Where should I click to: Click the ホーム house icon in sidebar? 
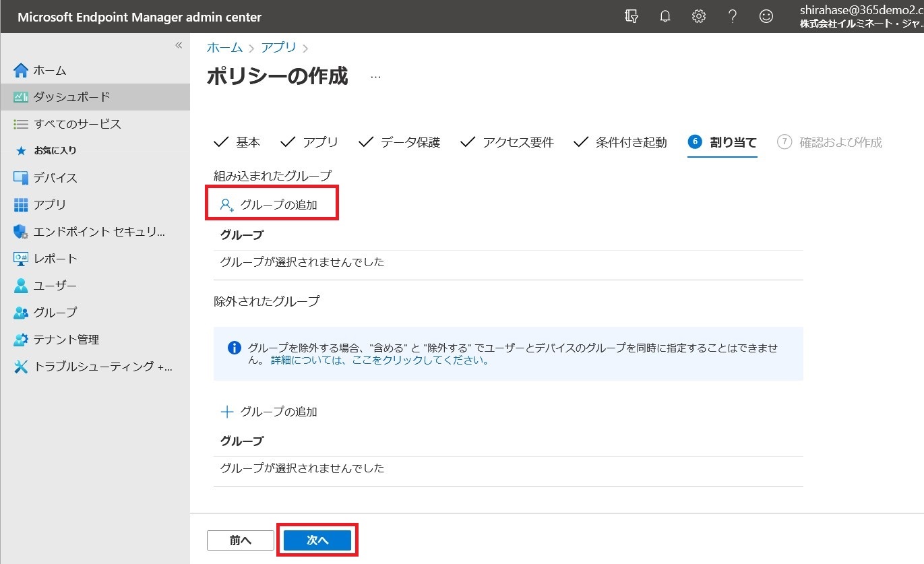(21, 70)
